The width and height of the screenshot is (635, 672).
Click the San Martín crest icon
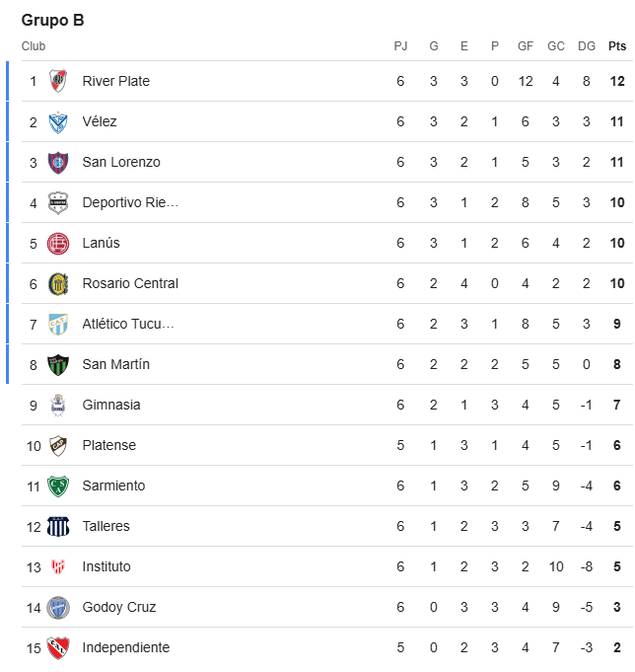[58, 365]
